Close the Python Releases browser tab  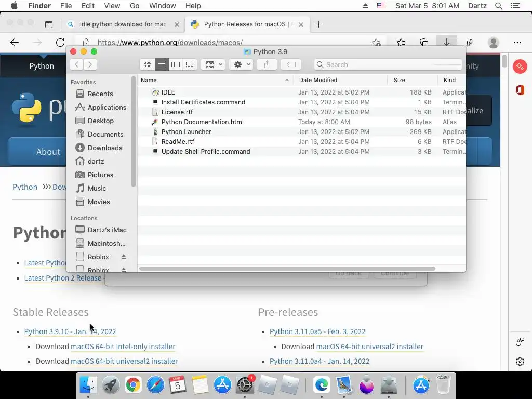point(301,24)
